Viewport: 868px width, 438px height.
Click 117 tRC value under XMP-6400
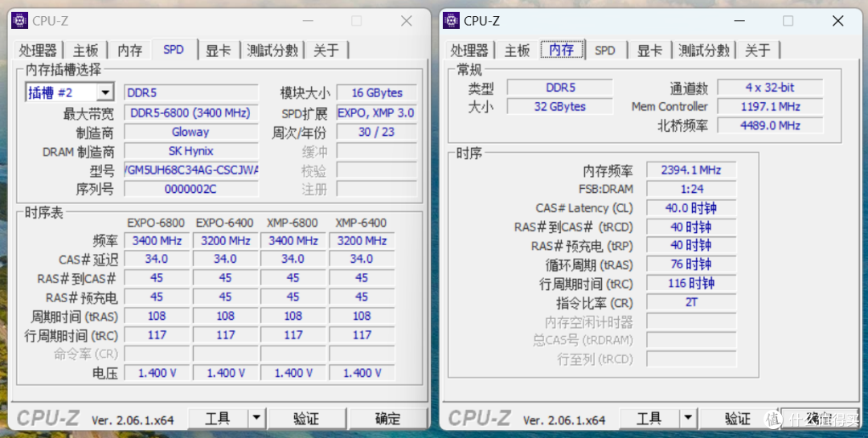[x=362, y=335]
